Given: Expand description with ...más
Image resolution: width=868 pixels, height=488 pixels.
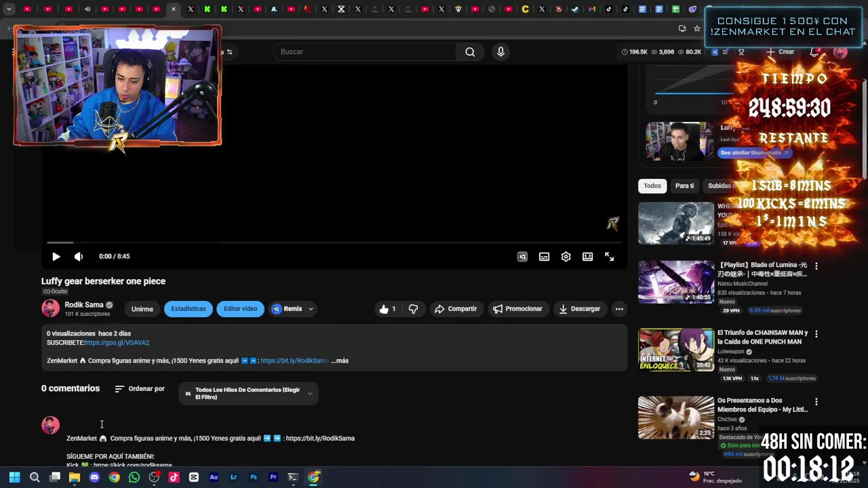Looking at the screenshot, I should point(340,361).
